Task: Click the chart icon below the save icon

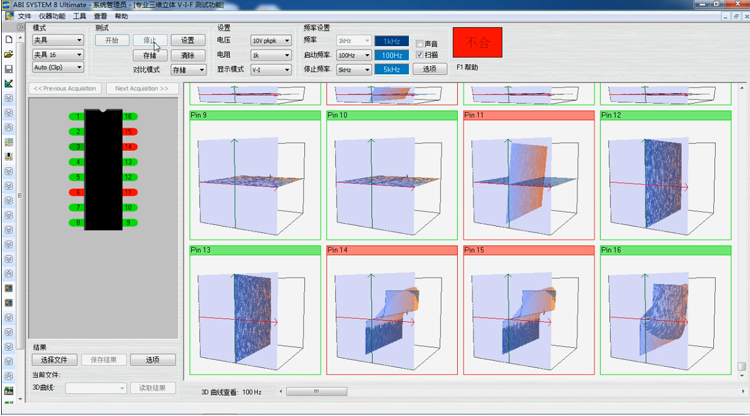Action: coord(8,84)
